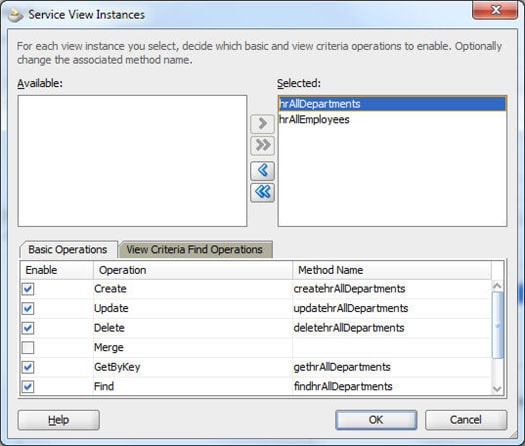Select hrAllEmployees in the Selected list

point(392,120)
